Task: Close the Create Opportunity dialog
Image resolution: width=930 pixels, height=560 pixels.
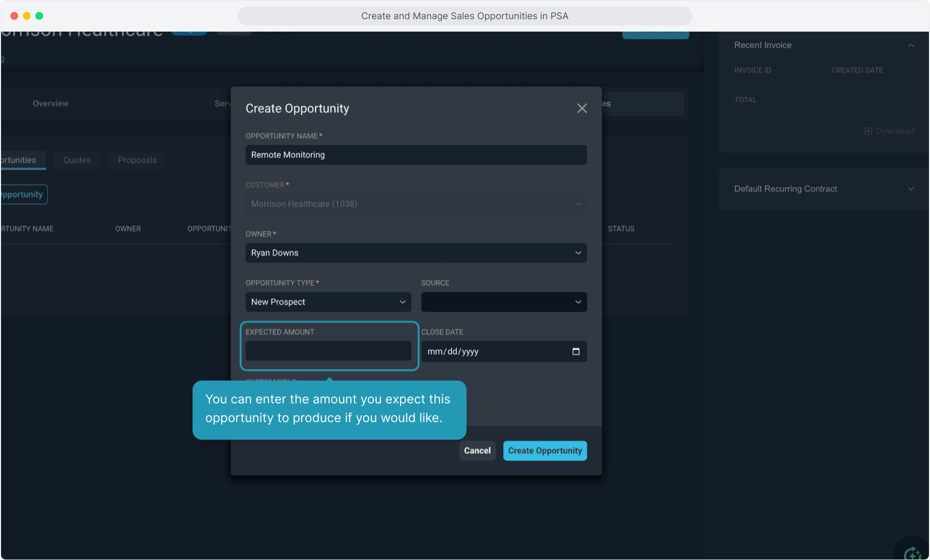Action: click(x=582, y=108)
